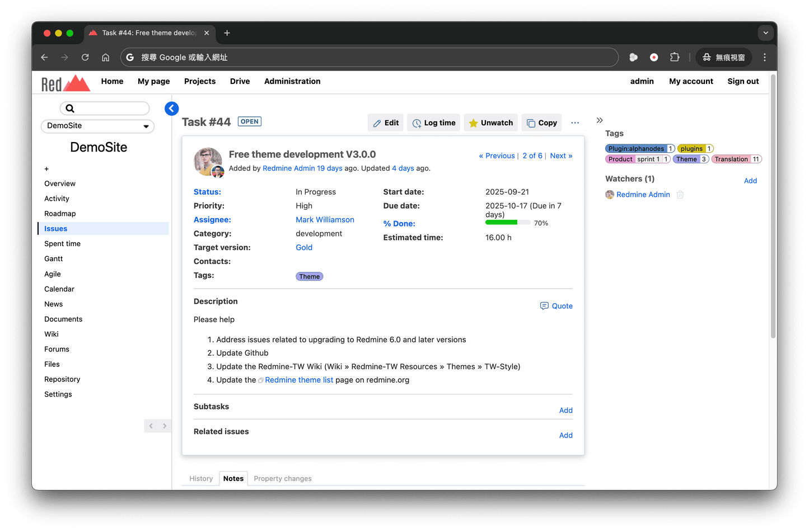Click the 70% done progress bar
809x532 pixels.
point(507,222)
